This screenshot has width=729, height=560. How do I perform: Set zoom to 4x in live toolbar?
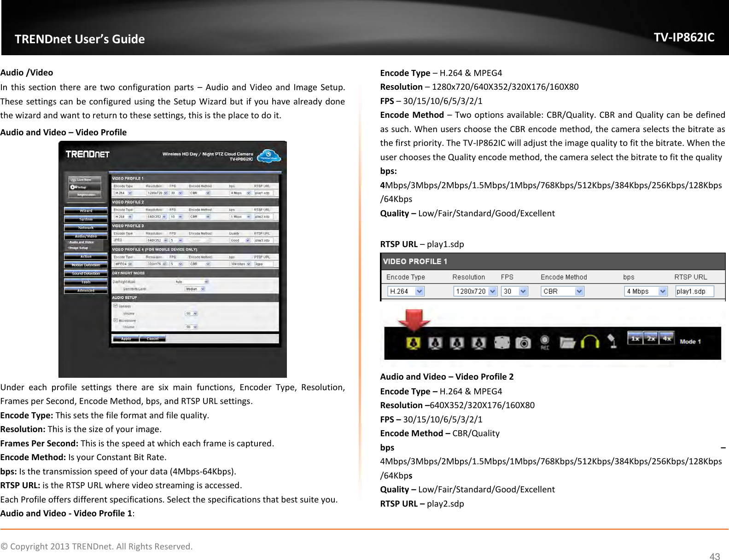666,338
